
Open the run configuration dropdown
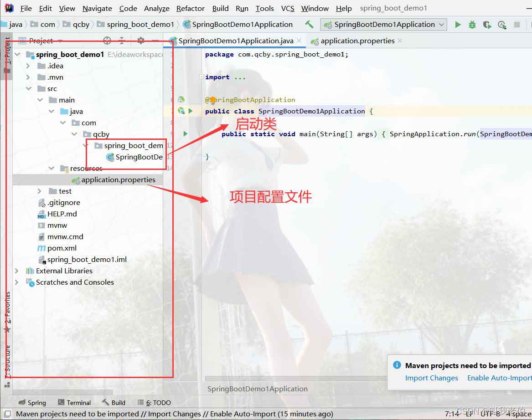(383, 25)
